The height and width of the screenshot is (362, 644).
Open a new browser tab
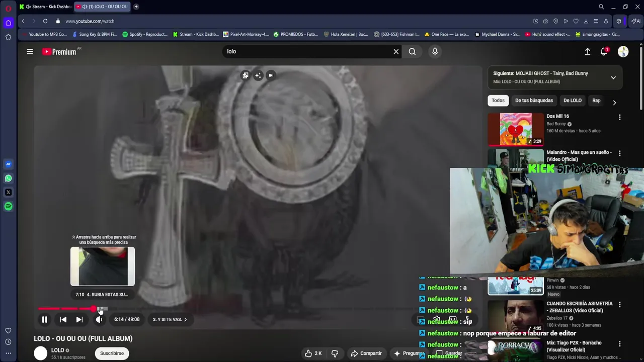[x=136, y=7]
